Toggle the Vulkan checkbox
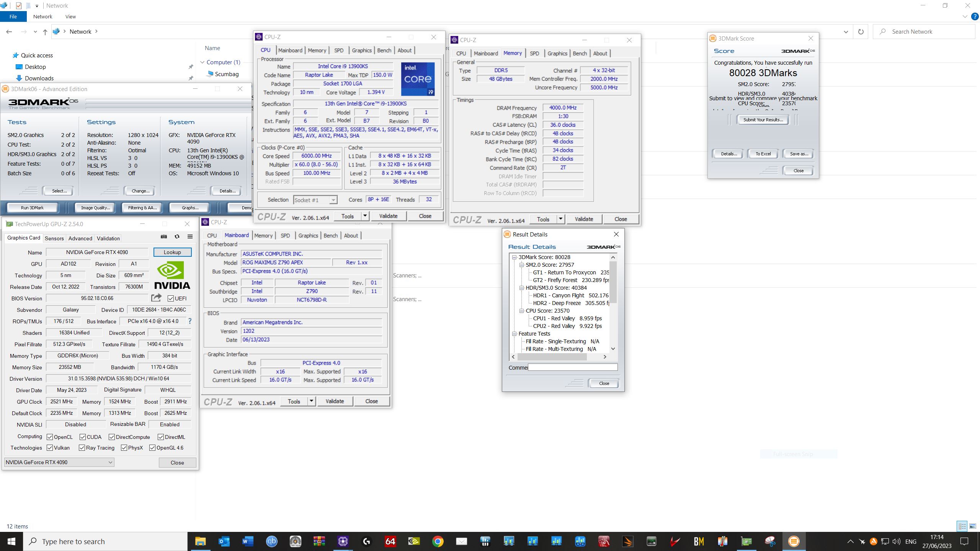The image size is (980, 551). click(x=50, y=448)
